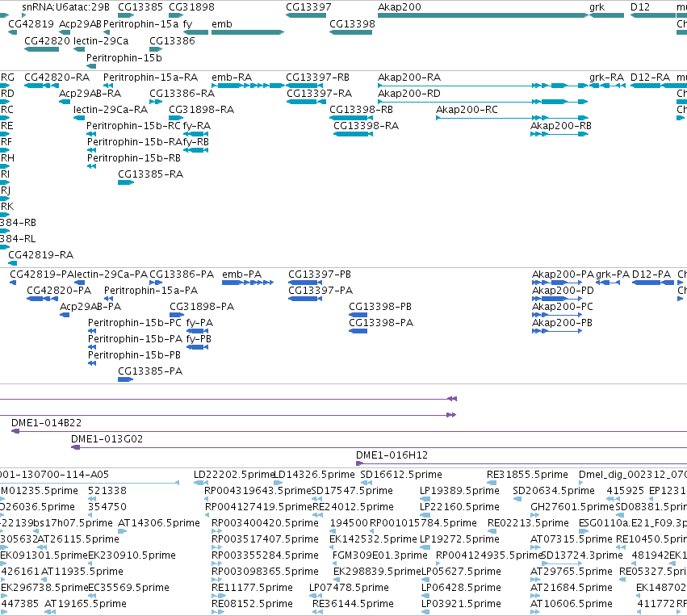Click the RE36144.5prime EST label
687x616 pixels.
click(353, 604)
